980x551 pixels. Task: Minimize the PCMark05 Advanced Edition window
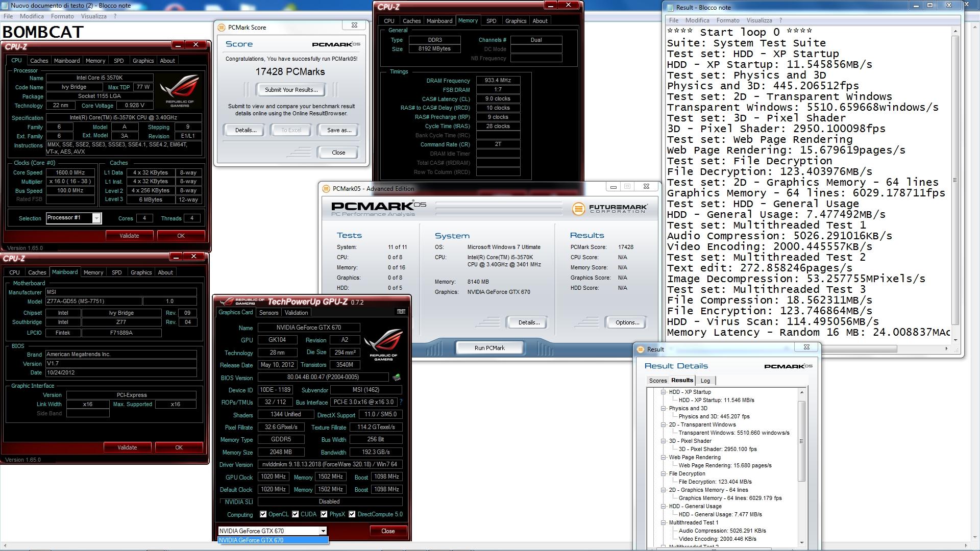pyautogui.click(x=614, y=187)
